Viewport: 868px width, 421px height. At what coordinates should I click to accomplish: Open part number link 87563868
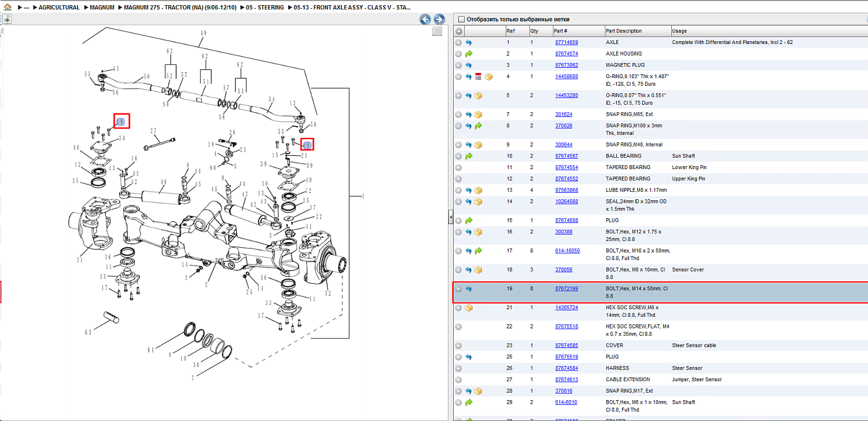point(567,190)
